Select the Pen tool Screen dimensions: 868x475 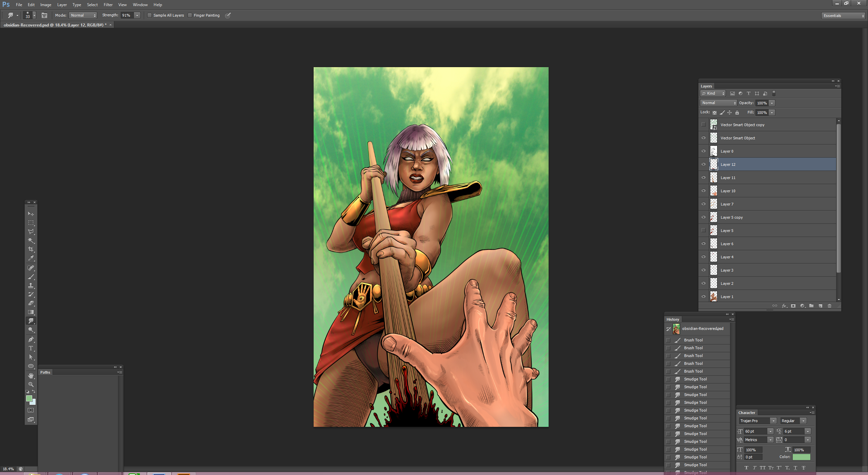[31, 339]
